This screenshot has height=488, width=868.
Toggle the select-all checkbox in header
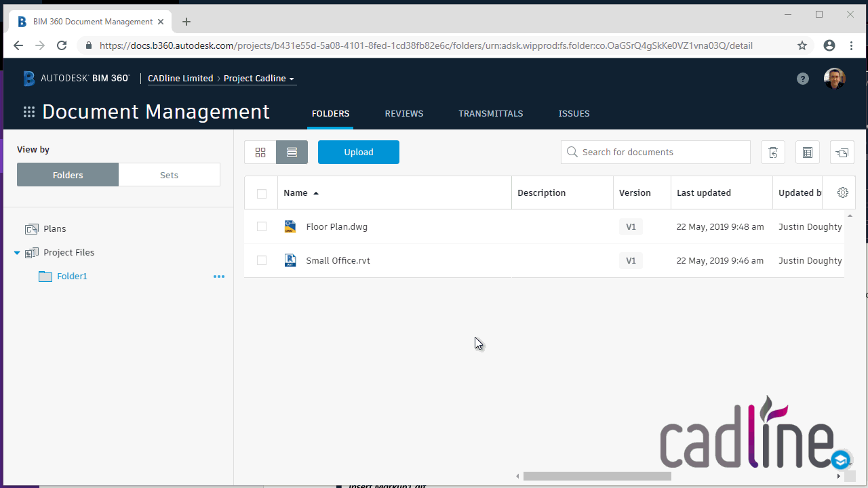coord(262,194)
